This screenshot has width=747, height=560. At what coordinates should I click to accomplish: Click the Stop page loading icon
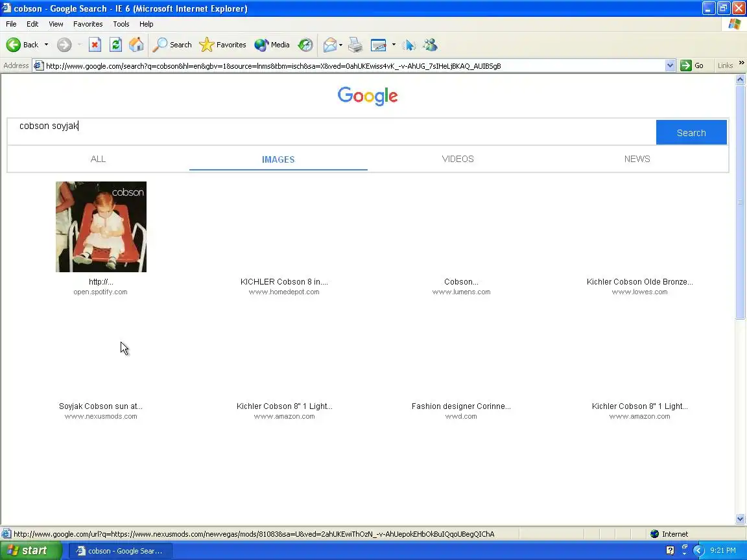pyautogui.click(x=95, y=45)
